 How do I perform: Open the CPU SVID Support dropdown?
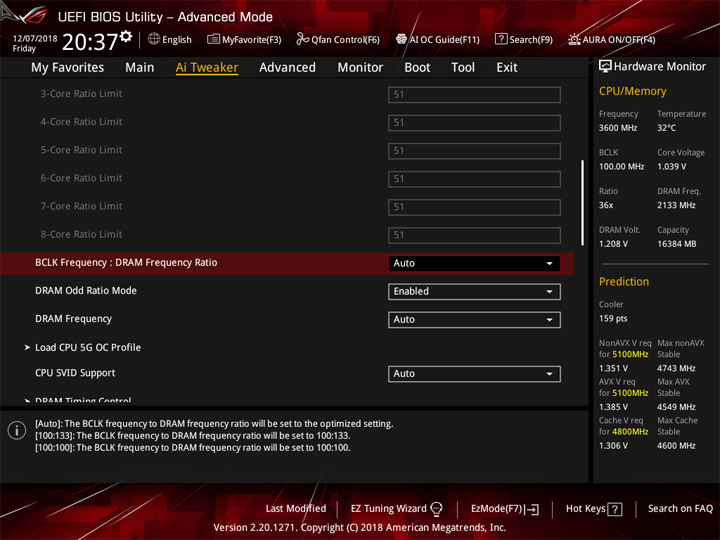click(474, 374)
